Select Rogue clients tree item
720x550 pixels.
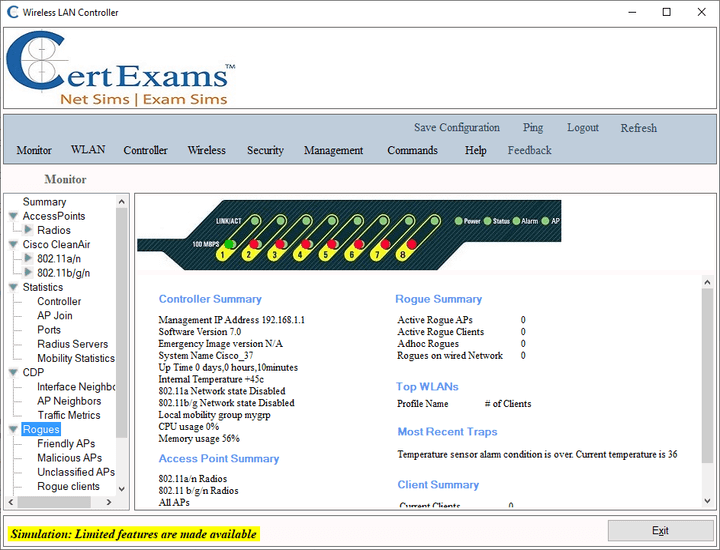click(x=68, y=486)
